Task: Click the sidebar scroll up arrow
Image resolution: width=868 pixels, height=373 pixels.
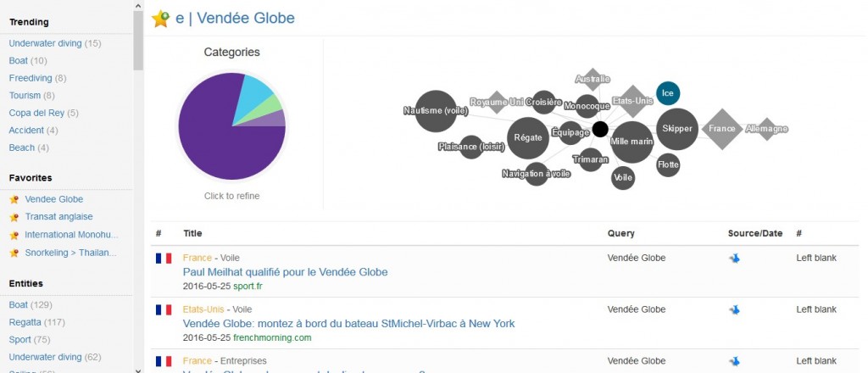Action: pos(138,5)
